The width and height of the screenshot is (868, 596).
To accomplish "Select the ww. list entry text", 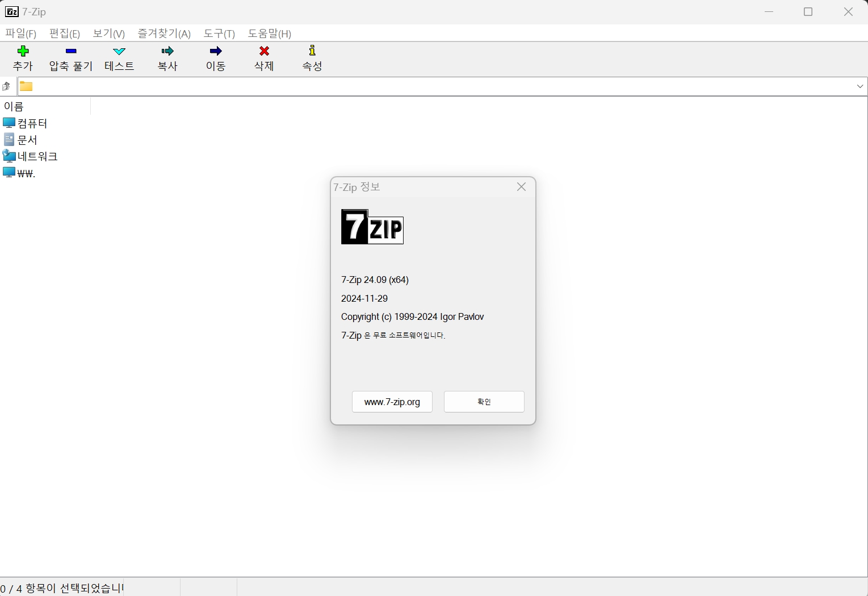I will click(26, 173).
